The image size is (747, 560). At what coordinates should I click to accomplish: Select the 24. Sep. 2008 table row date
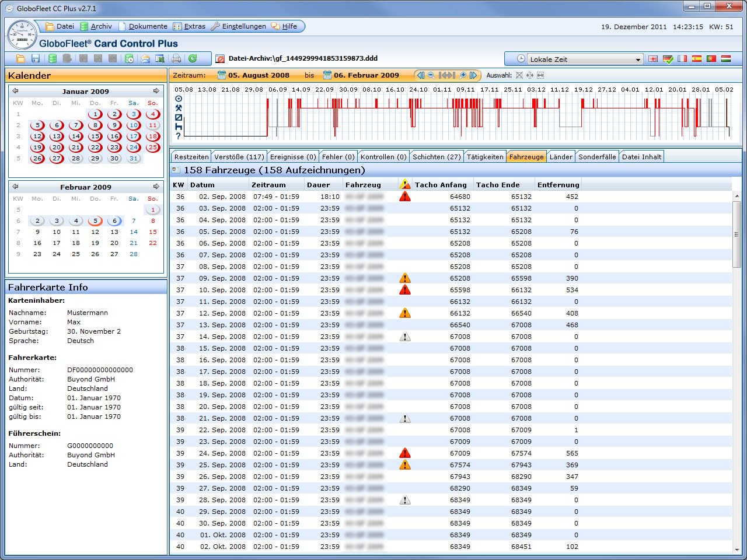[x=222, y=453]
